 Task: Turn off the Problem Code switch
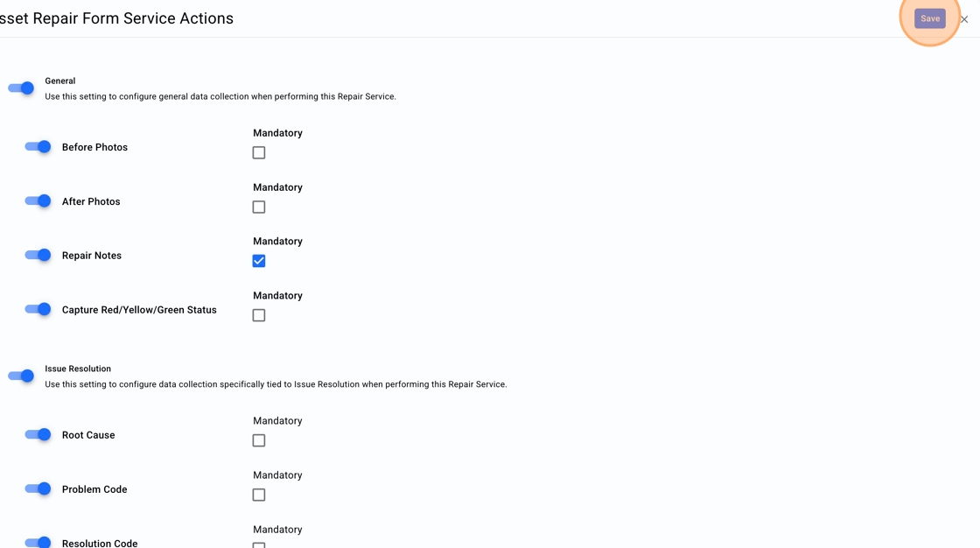click(x=38, y=489)
